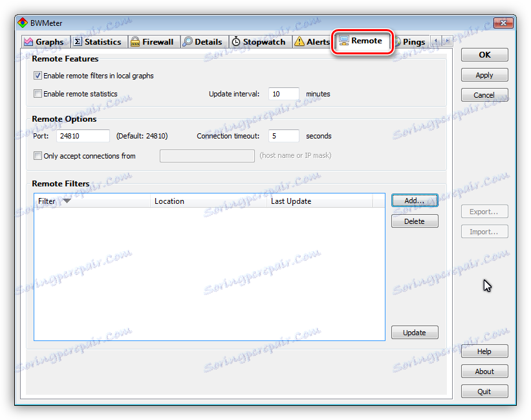Click the Update remote filters button
531x420 pixels.
coord(415,332)
